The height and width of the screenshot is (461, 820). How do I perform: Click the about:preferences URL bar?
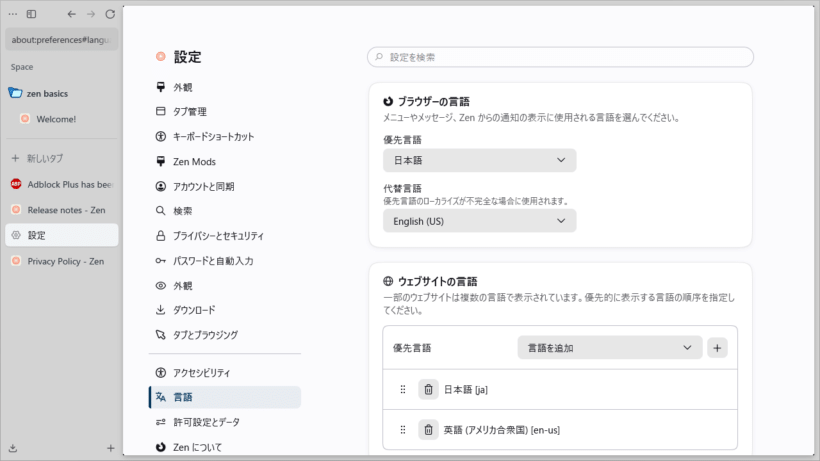pyautogui.click(x=62, y=40)
